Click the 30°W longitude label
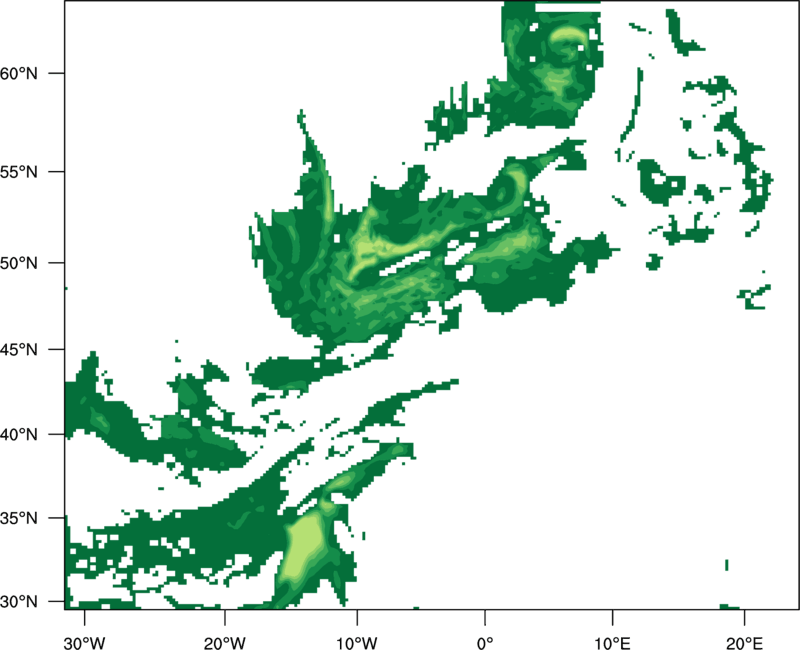Viewport: 800px width, 650px height. [x=85, y=643]
